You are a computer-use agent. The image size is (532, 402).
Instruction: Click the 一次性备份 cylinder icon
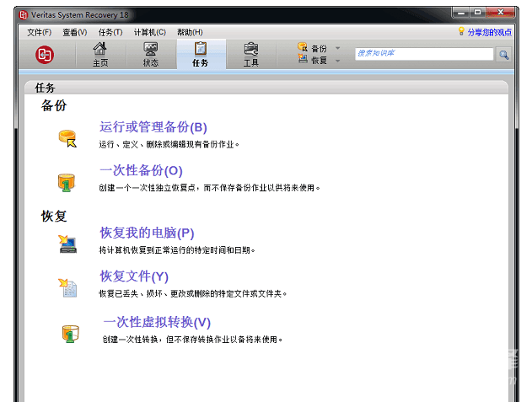point(67,183)
